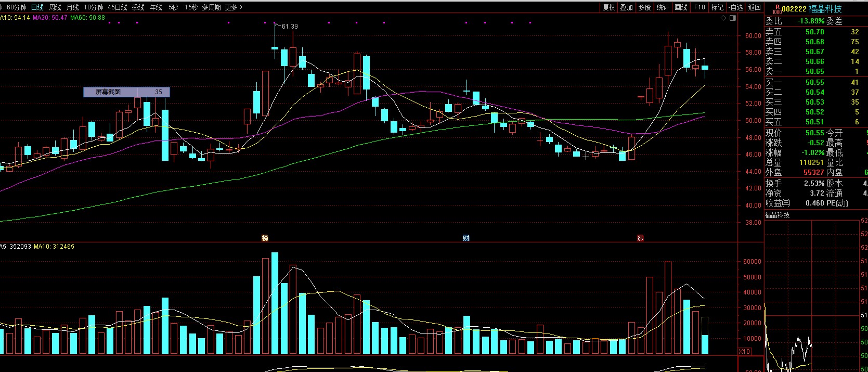Open the 多周期 multi-period view
Viewport: 868px width, 372px height.
pos(211,7)
